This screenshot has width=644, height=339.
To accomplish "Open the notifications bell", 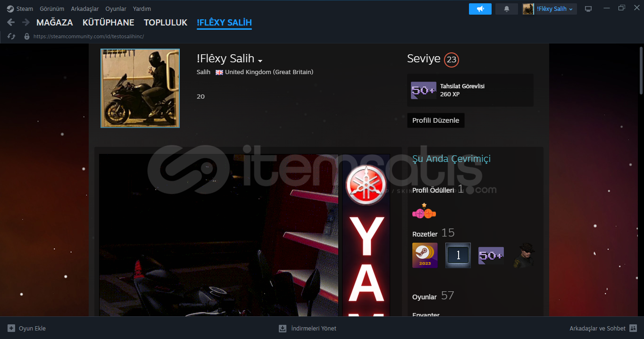I will coord(507,9).
